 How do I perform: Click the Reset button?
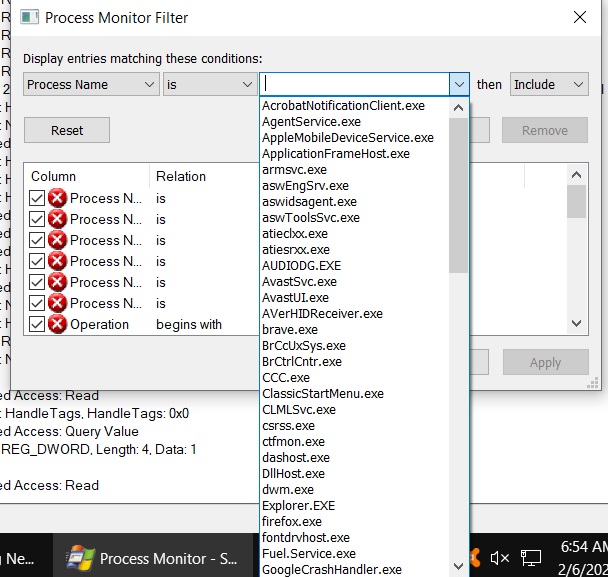tap(67, 130)
